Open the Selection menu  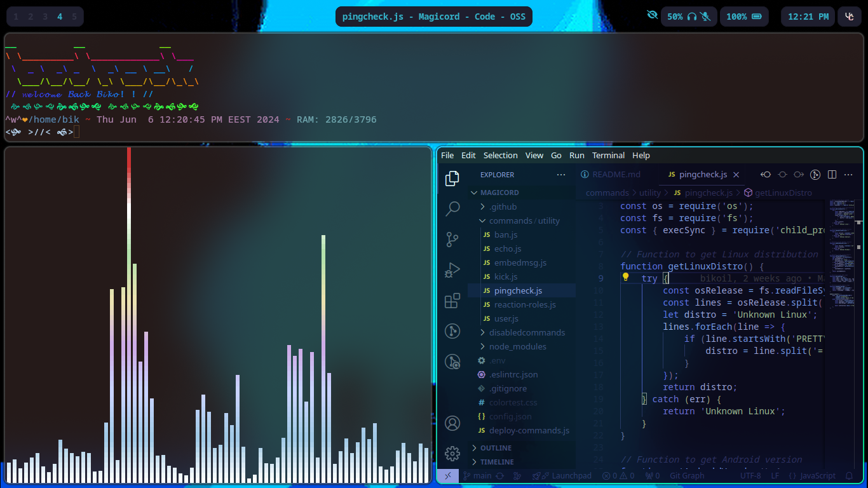[501, 156]
